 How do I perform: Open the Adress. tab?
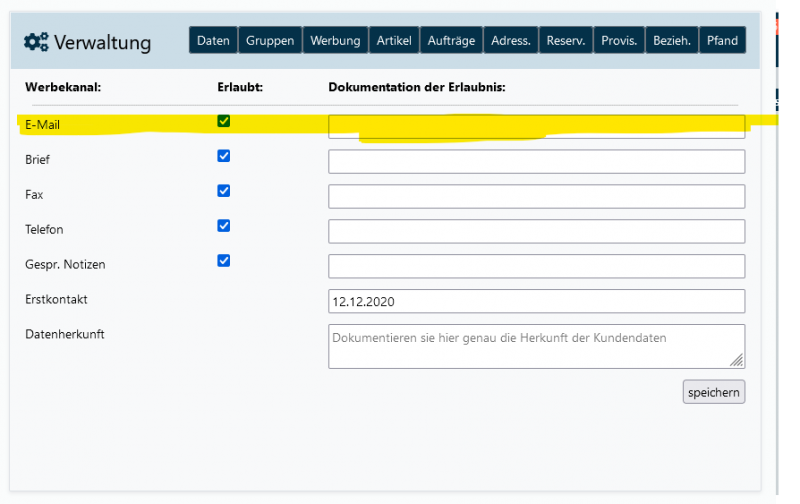click(x=511, y=41)
